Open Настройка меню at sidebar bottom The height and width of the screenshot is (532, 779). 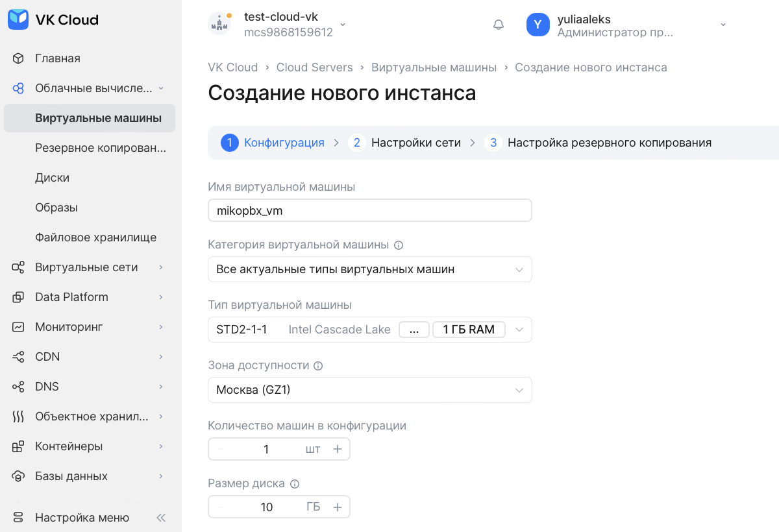coord(82,518)
